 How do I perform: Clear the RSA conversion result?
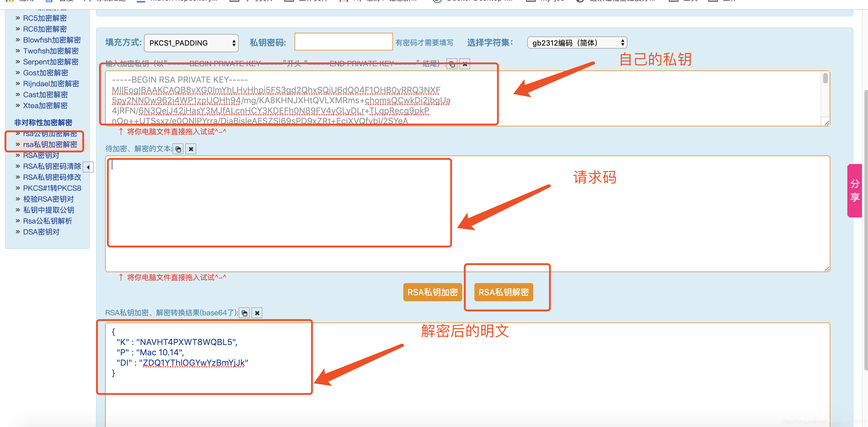point(257,313)
